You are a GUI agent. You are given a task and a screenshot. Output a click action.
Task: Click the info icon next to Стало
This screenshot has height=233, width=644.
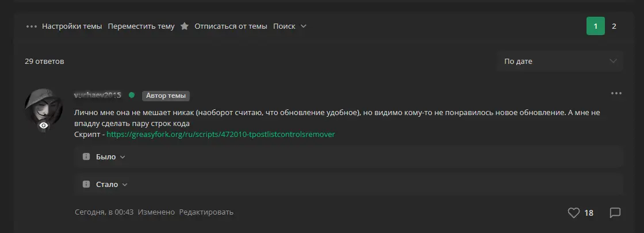86,184
